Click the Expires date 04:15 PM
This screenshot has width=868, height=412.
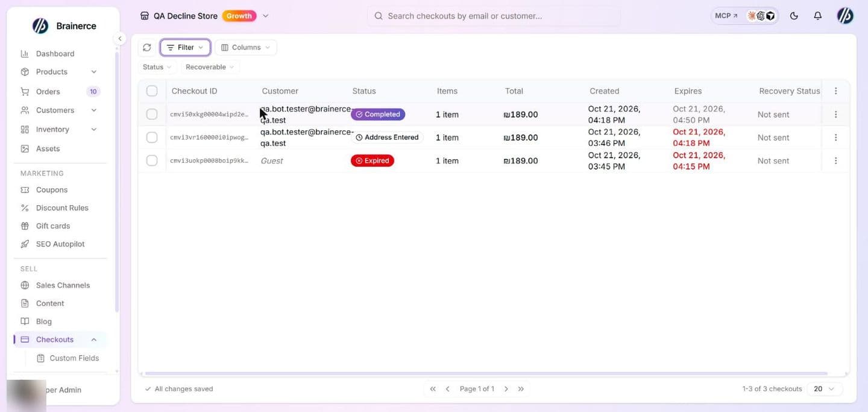coord(699,160)
